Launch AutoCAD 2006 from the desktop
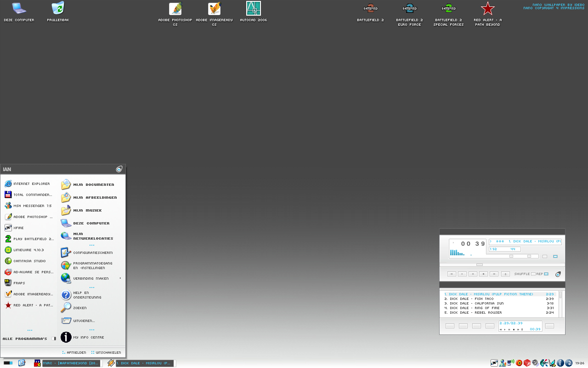Image resolution: width=588 pixels, height=368 pixels. pyautogui.click(x=253, y=9)
